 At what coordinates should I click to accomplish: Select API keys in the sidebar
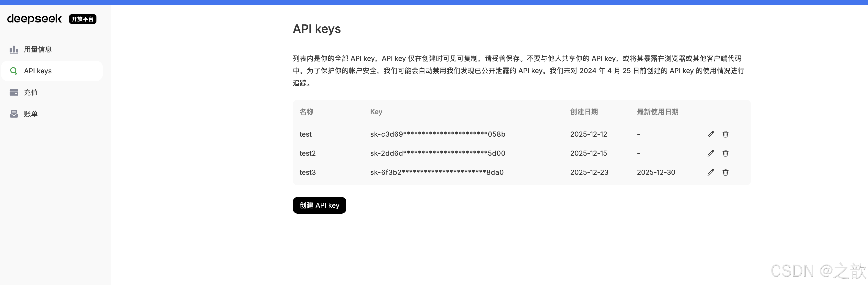click(38, 71)
